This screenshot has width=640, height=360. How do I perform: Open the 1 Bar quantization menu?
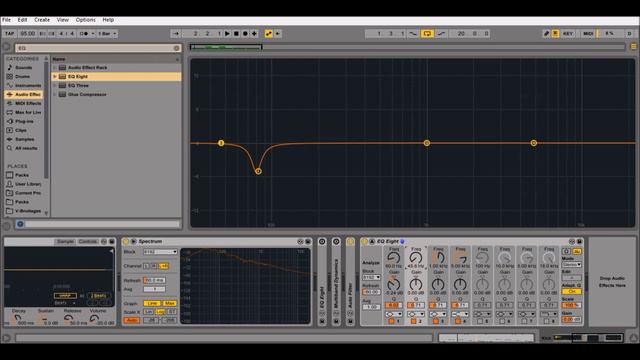tap(107, 33)
